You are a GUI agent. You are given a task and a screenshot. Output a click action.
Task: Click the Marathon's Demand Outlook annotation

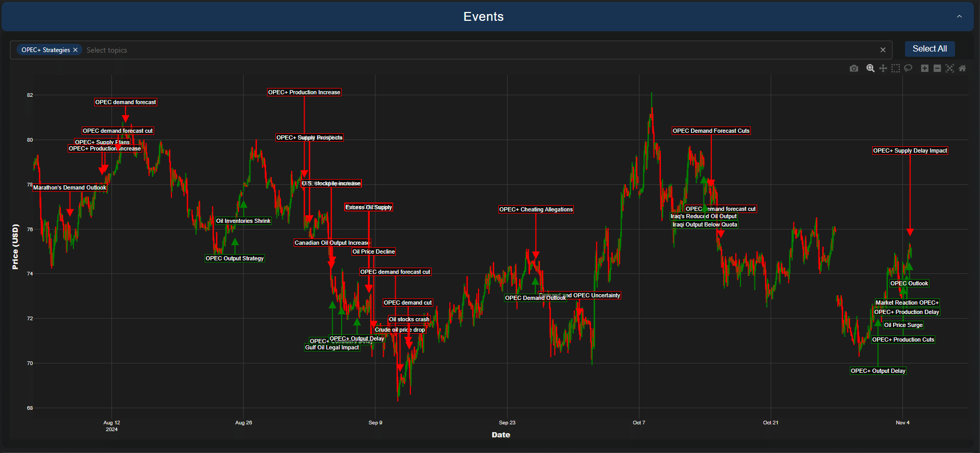[x=70, y=187]
